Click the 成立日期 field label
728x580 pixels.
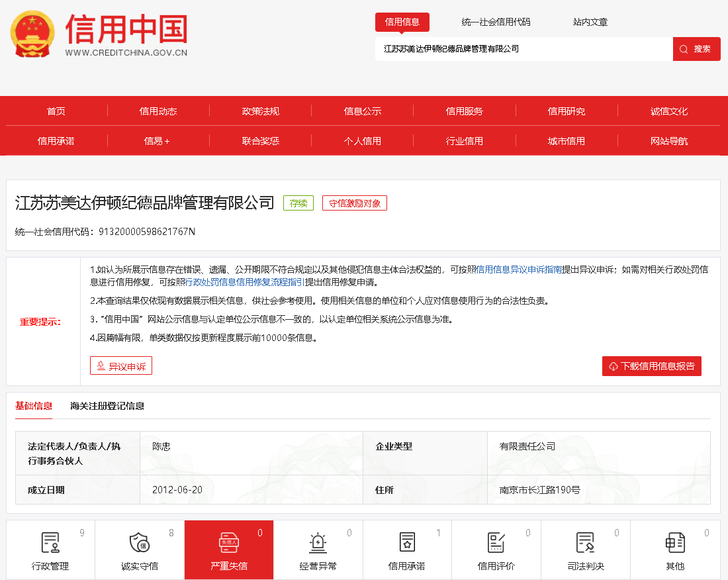[46, 490]
